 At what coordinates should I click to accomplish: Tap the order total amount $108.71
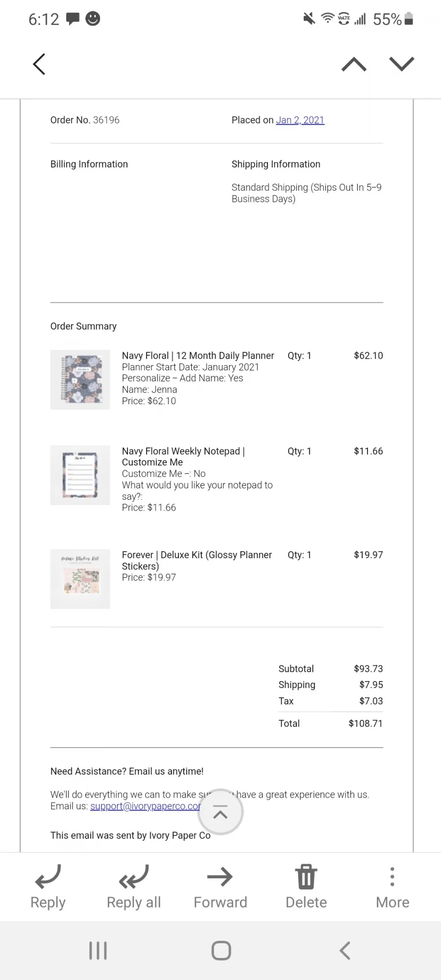point(366,723)
